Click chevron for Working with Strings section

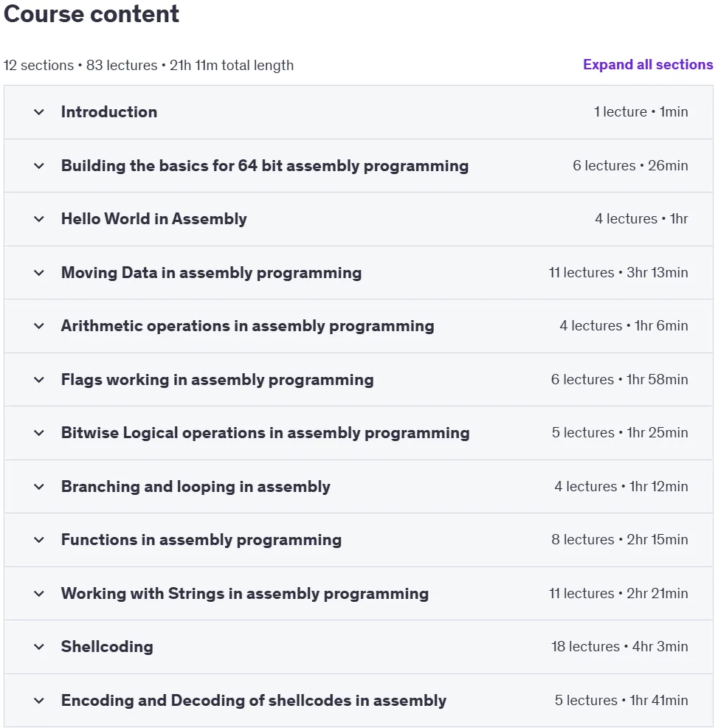click(x=39, y=593)
